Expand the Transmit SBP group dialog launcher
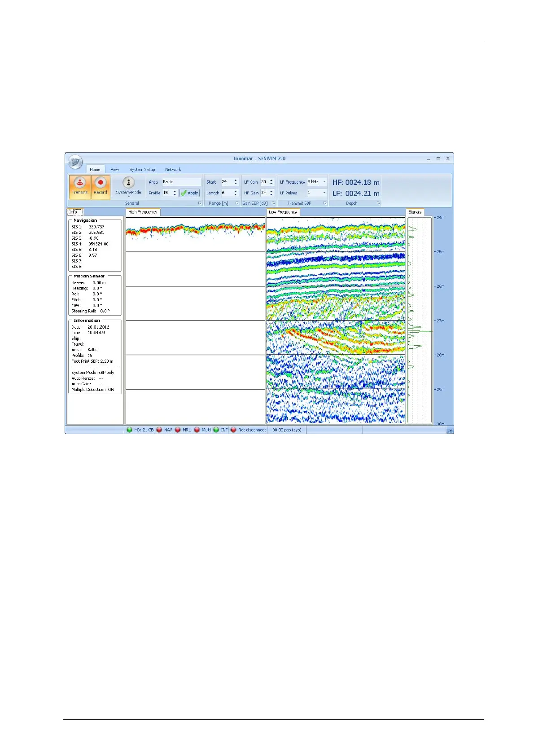The width and height of the screenshot is (534, 756). 324,203
